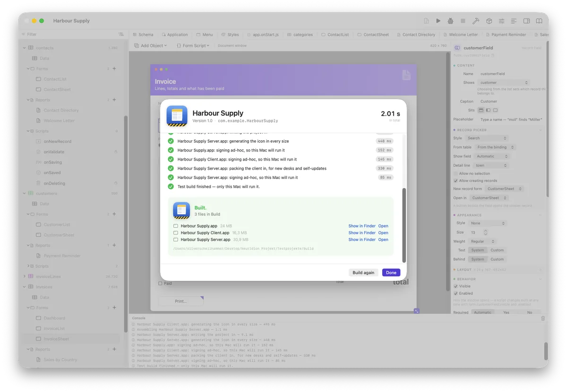Click plus icon beside contacts Reports folder
Viewport: 567px width, 392px height.
pos(114,100)
